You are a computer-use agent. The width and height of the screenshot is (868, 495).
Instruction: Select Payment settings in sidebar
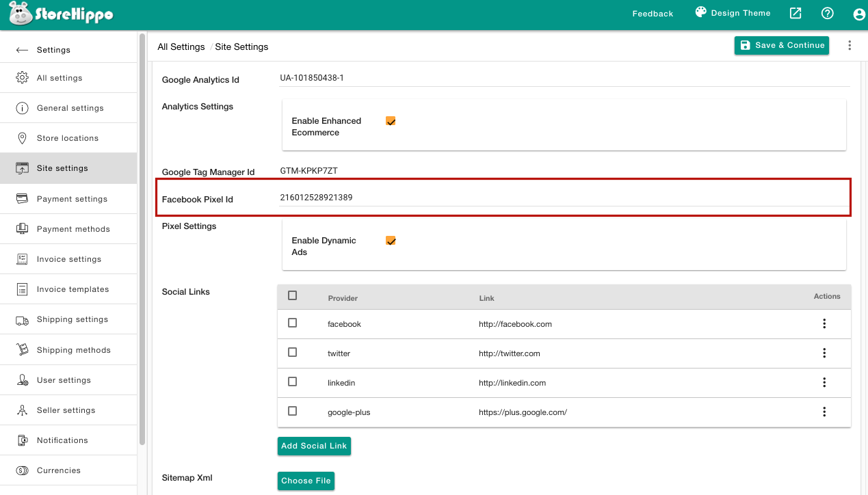tap(68, 199)
